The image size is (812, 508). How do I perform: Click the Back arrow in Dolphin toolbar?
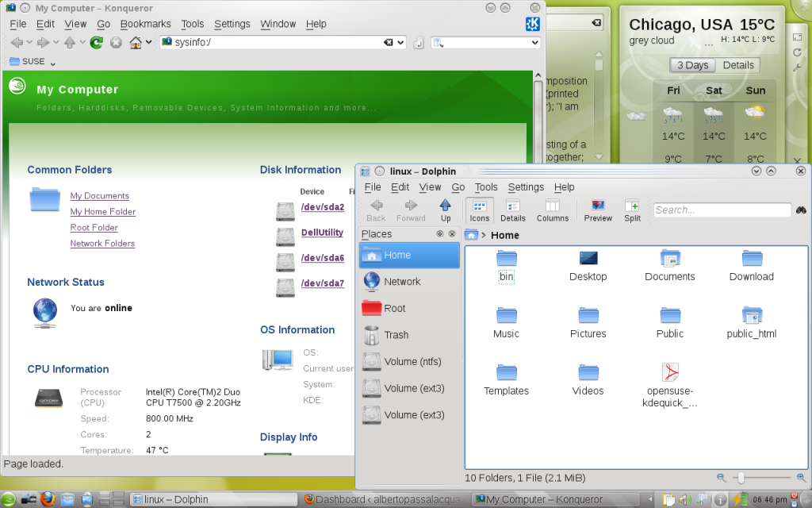click(377, 210)
